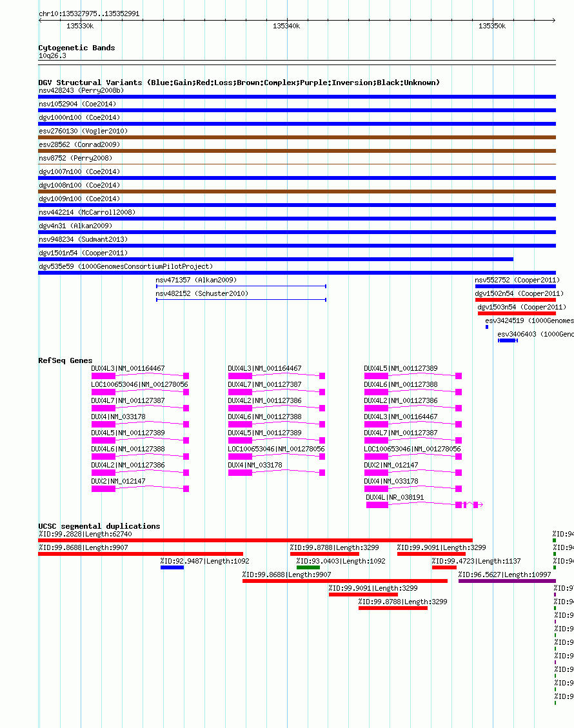Select the brown complex bar under esv2760130
This screenshot has height=728, width=574.
pyautogui.click(x=297, y=137)
